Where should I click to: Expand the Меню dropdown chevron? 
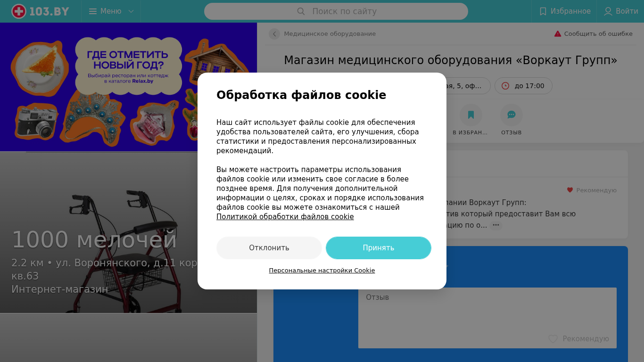[x=131, y=11]
